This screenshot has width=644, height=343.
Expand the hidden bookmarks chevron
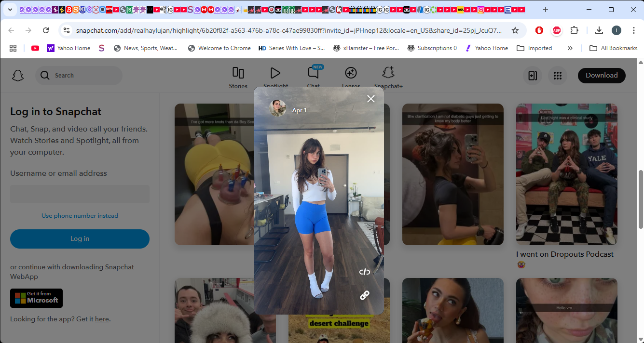[x=570, y=48]
